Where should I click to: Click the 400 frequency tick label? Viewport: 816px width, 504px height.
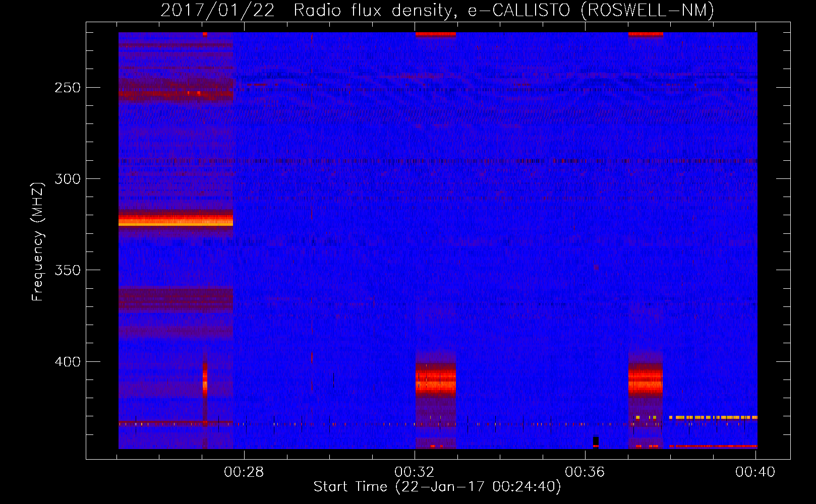click(x=68, y=362)
